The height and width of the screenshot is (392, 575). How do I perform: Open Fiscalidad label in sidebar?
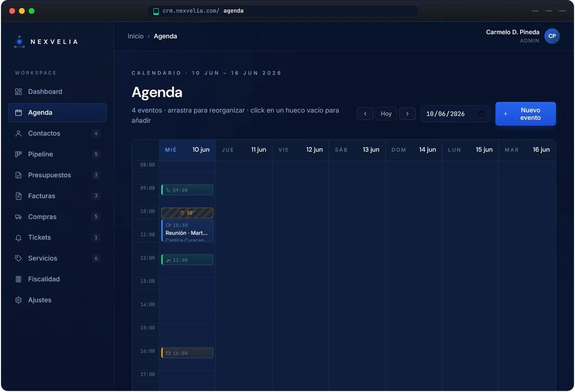tap(44, 279)
